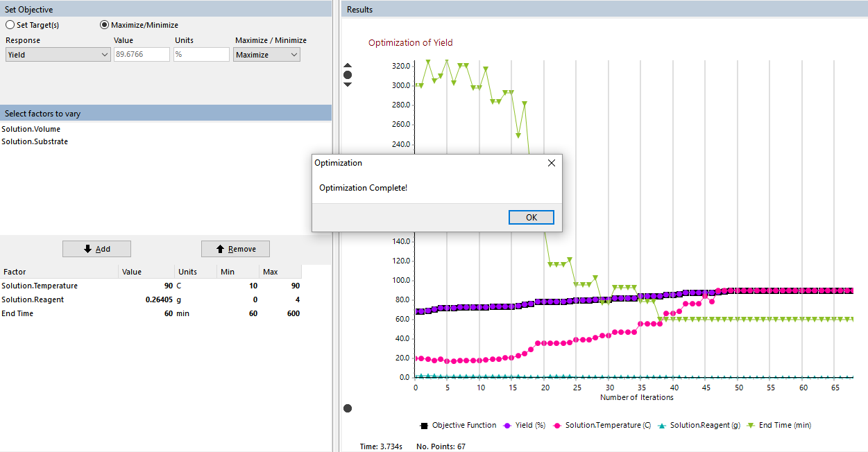Screen dimensions: 868x452
Task: Click the teal Solution.Reagent legend marker
Action: point(661,426)
